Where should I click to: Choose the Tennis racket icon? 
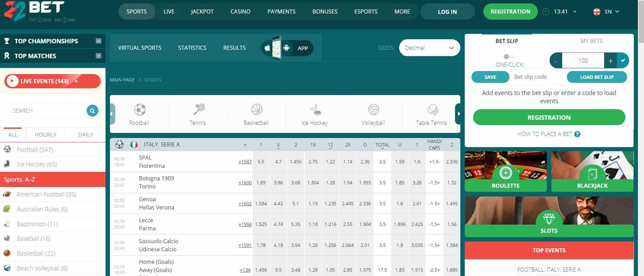pos(199,110)
